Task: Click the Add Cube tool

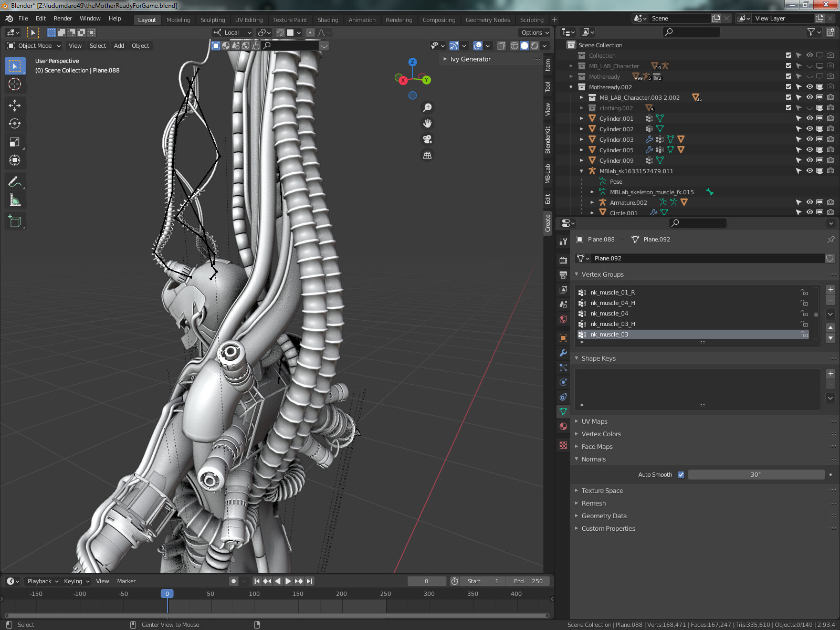Action: coord(15,222)
